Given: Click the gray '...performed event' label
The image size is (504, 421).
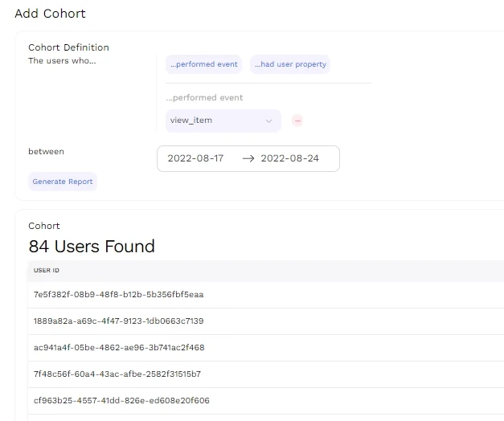Looking at the screenshot, I should click(x=204, y=98).
